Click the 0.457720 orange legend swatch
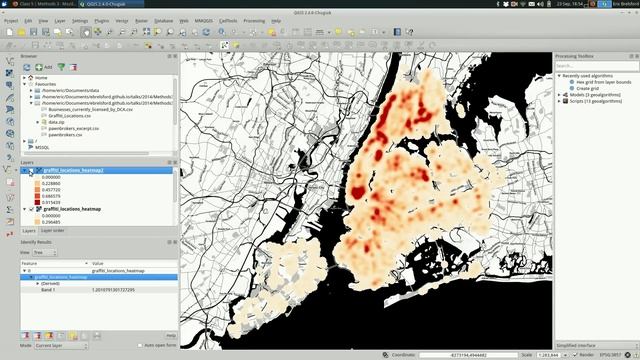 (37, 190)
